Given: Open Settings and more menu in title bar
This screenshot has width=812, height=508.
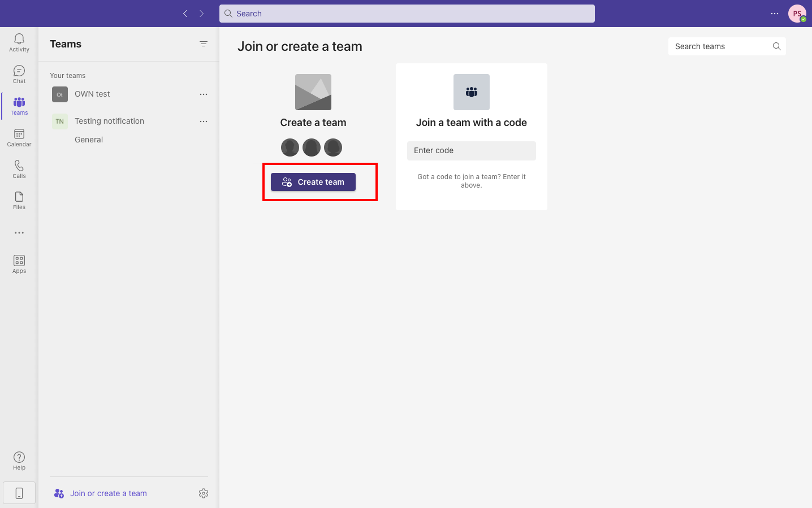Looking at the screenshot, I should point(775,14).
